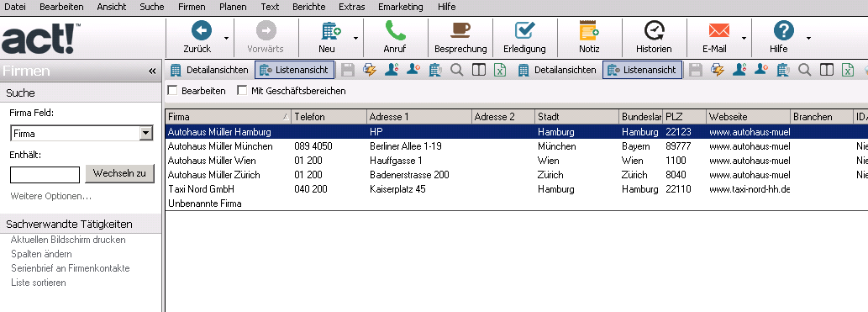Image resolution: width=868 pixels, height=312 pixels.
Task: Click the Liste sortieren link
Action: 38,283
